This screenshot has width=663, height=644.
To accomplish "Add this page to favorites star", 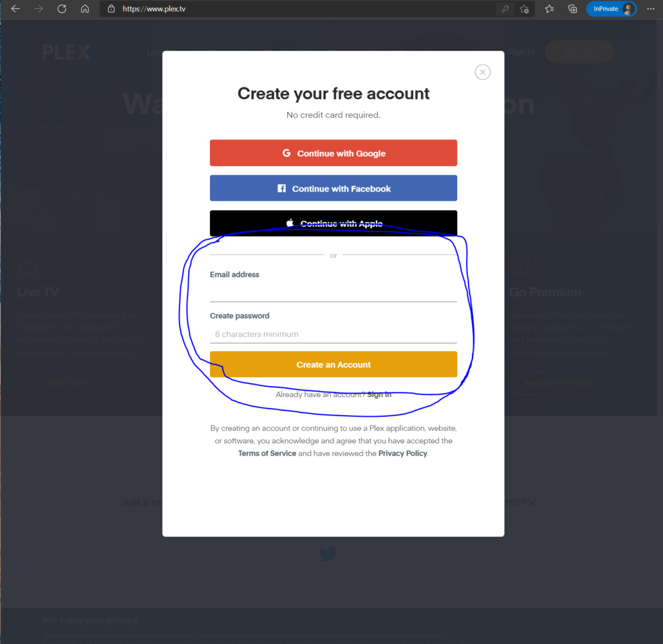I will (x=525, y=9).
